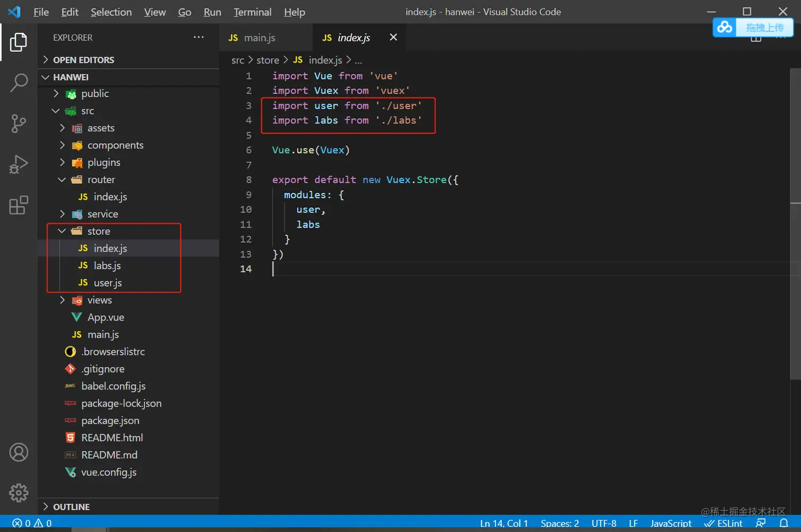
Task: Click the VS Code logo icon
Action: 14,12
